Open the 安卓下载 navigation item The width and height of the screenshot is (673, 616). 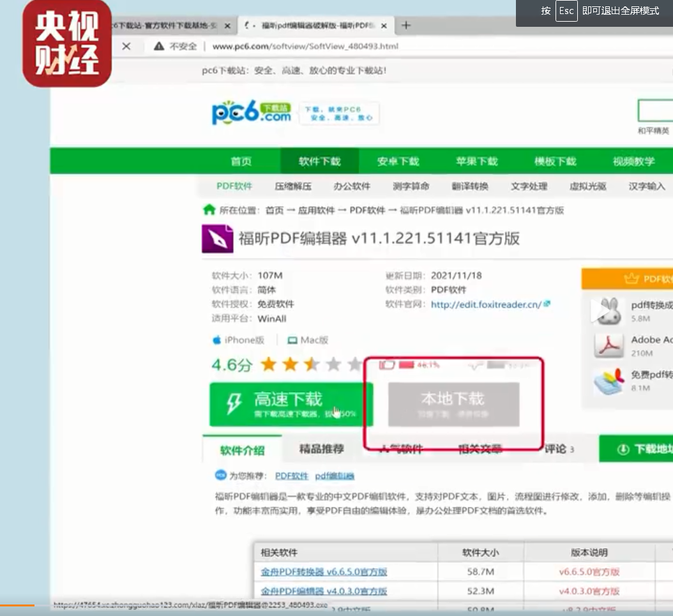point(398,162)
